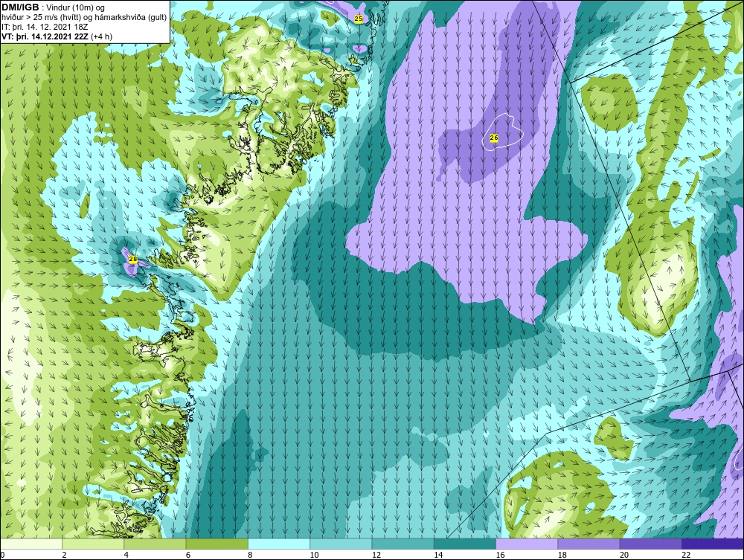
Task: Select the 20–22 m/s violet swatch
Action: pyautogui.click(x=651, y=544)
